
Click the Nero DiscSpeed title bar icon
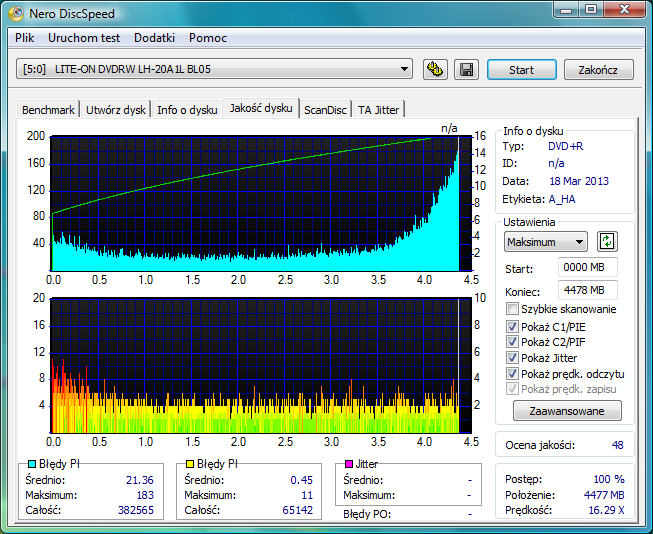pyautogui.click(x=16, y=13)
